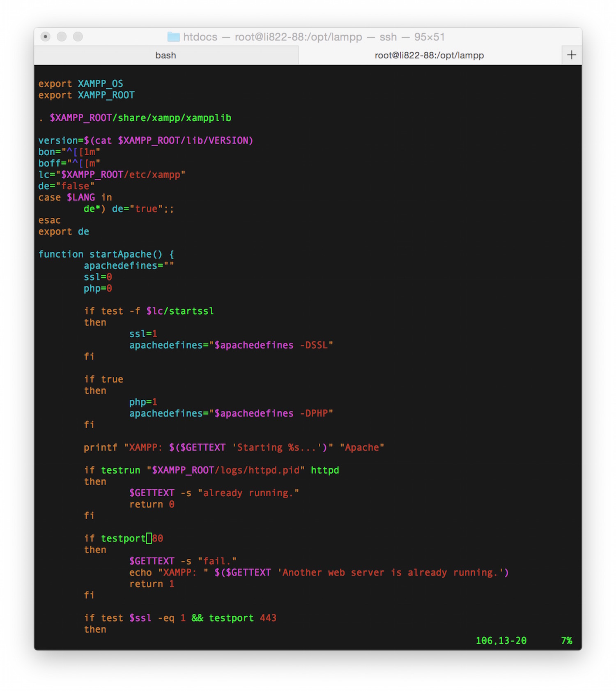The height and width of the screenshot is (691, 616).
Task: Click the 'if testport 80' cursor line
Action: (x=123, y=539)
